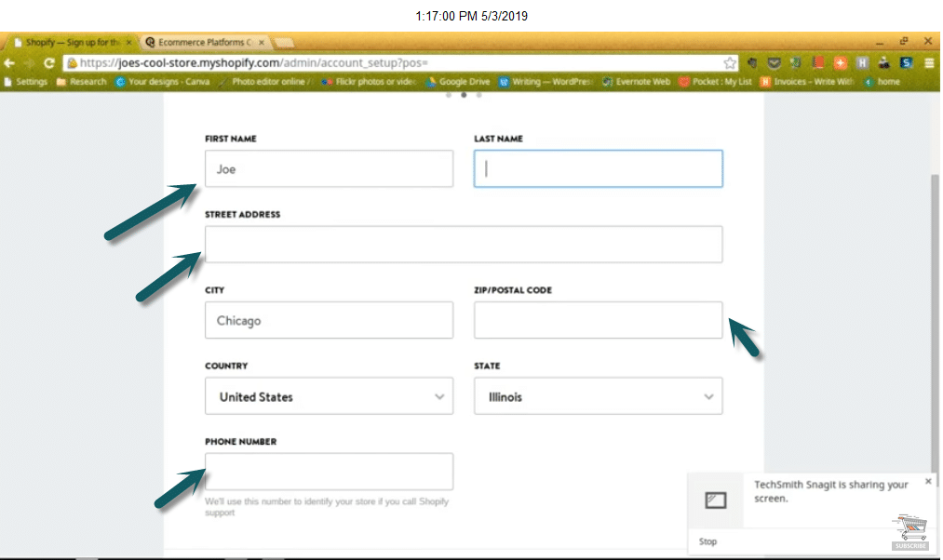Open the State dropdown showing Illinois

click(598, 396)
